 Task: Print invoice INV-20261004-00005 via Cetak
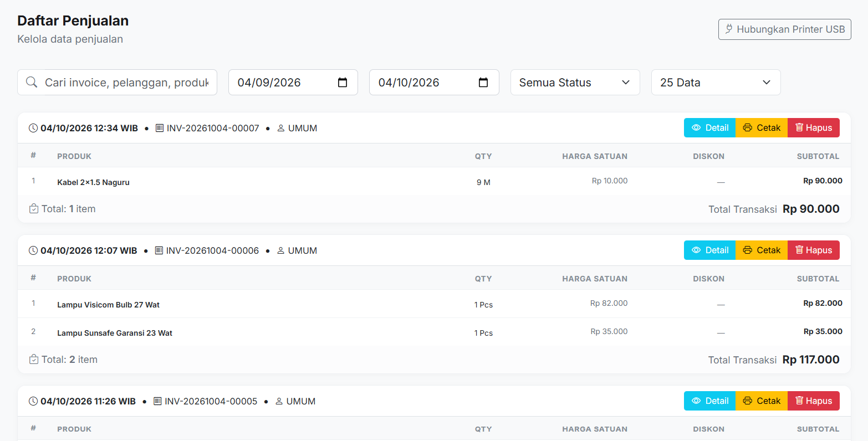pyautogui.click(x=762, y=401)
